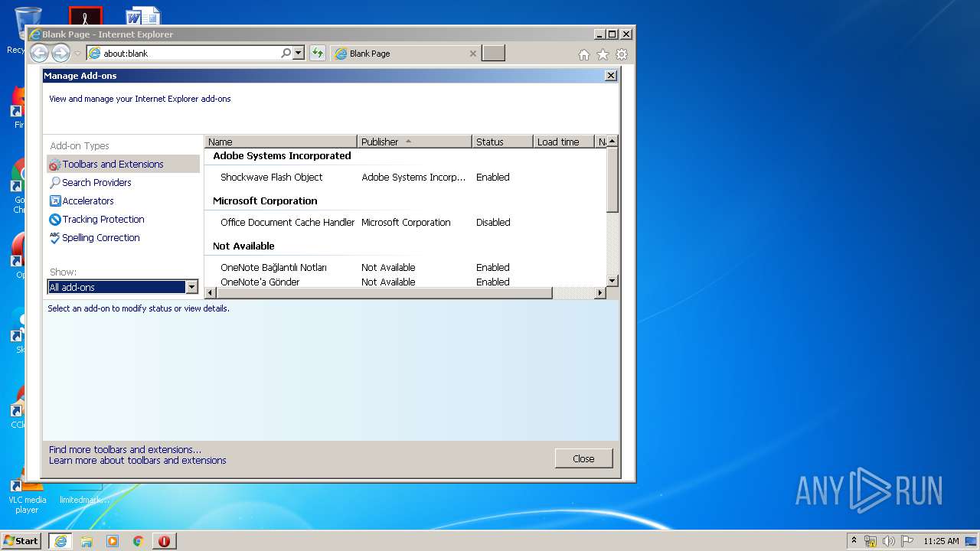Viewport: 980px width, 551px height.
Task: Sort by the Load time column header
Action: tap(563, 142)
